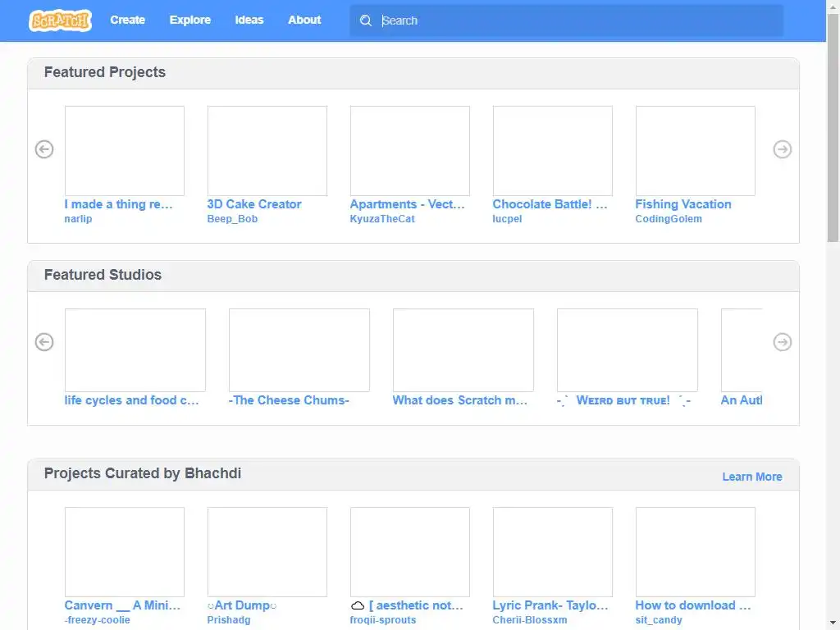Focus the Search input field
Image resolution: width=840 pixels, height=630 pixels.
click(x=567, y=21)
